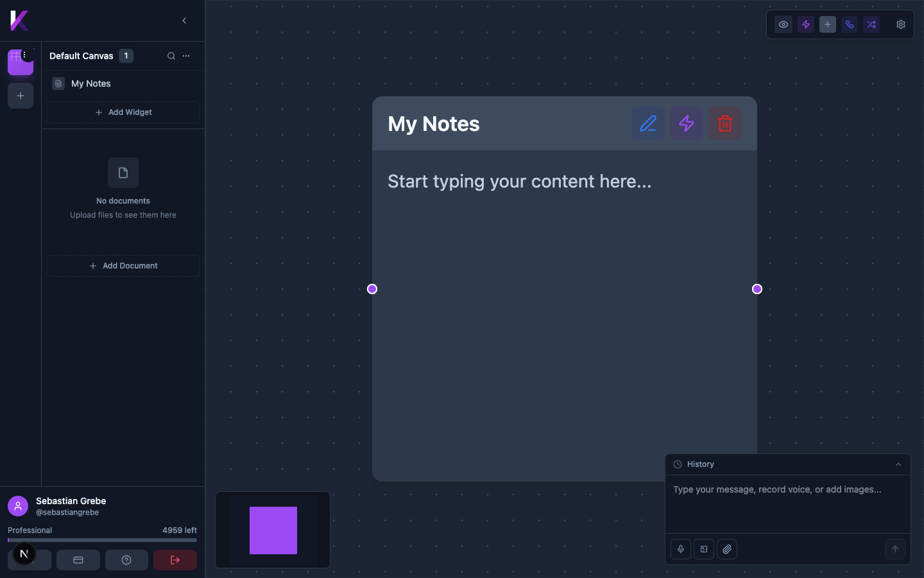Click the red logout icon button
Screen dimensions: 924x578
pyautogui.click(x=175, y=560)
